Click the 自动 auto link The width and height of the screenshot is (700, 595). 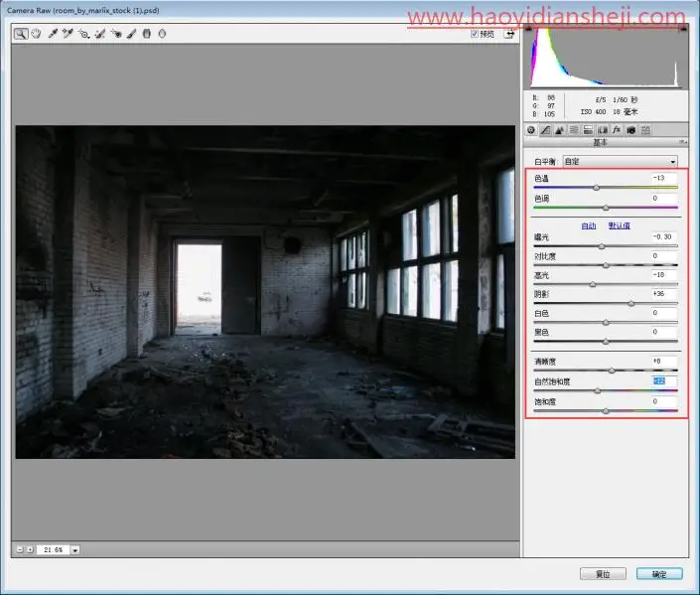tap(589, 225)
